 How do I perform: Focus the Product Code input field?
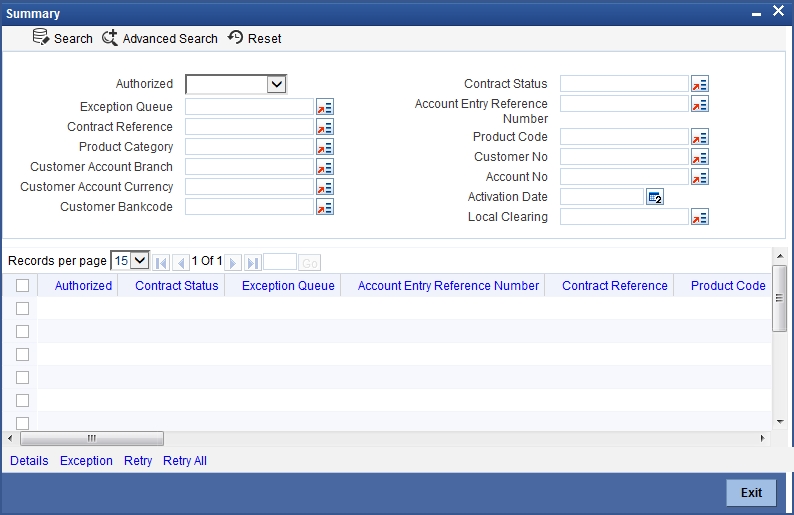tap(624, 137)
